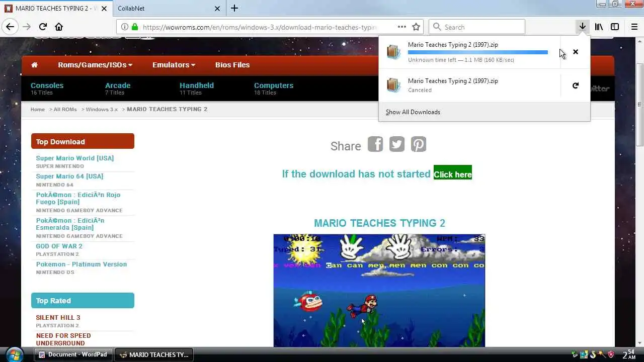Click the Mario Teaches Typing game screenshot
This screenshot has height=362, width=644.
pos(379,291)
